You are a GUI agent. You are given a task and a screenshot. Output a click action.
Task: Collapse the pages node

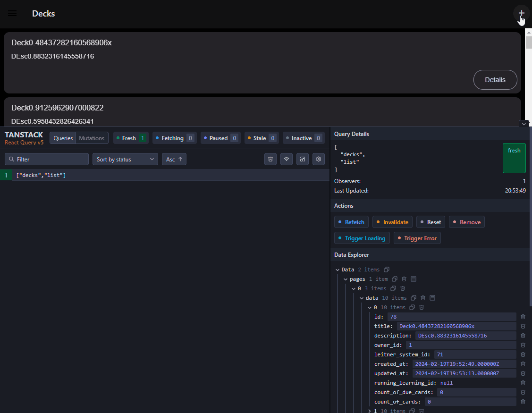(346, 279)
